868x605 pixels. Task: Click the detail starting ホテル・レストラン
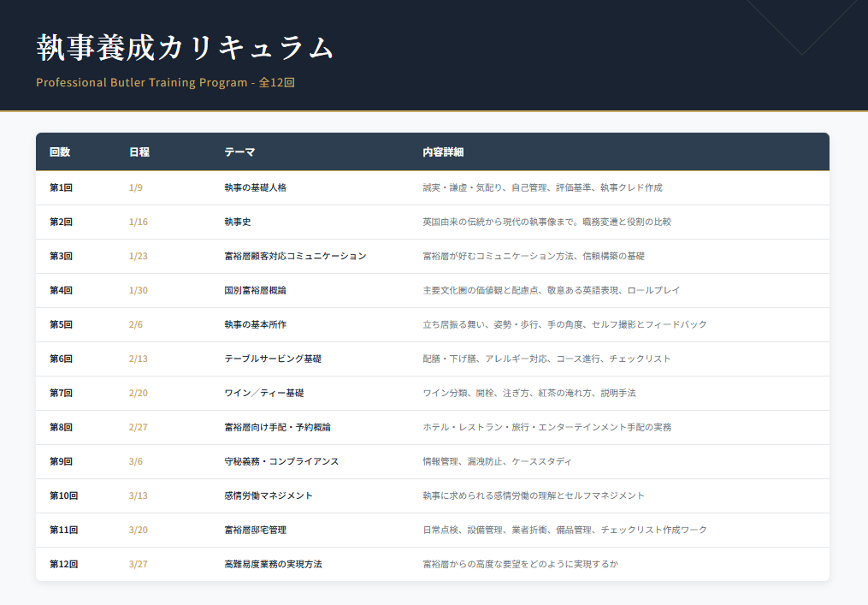tap(547, 427)
